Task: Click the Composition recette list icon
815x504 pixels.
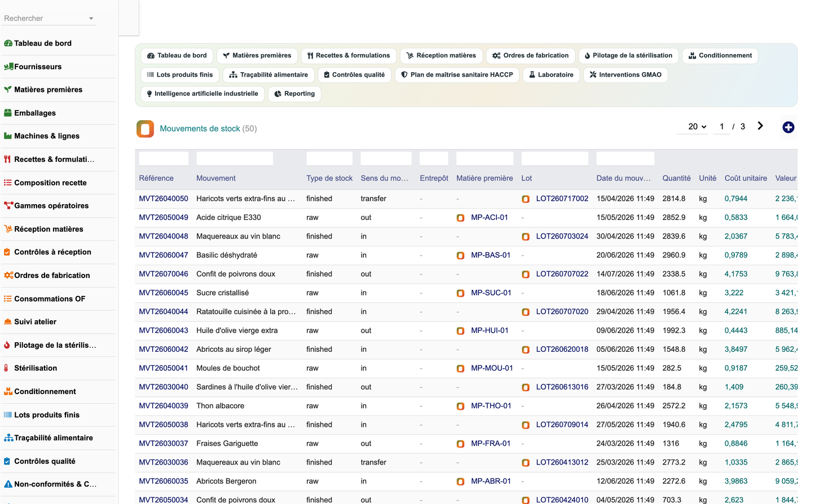Action: coord(8,183)
